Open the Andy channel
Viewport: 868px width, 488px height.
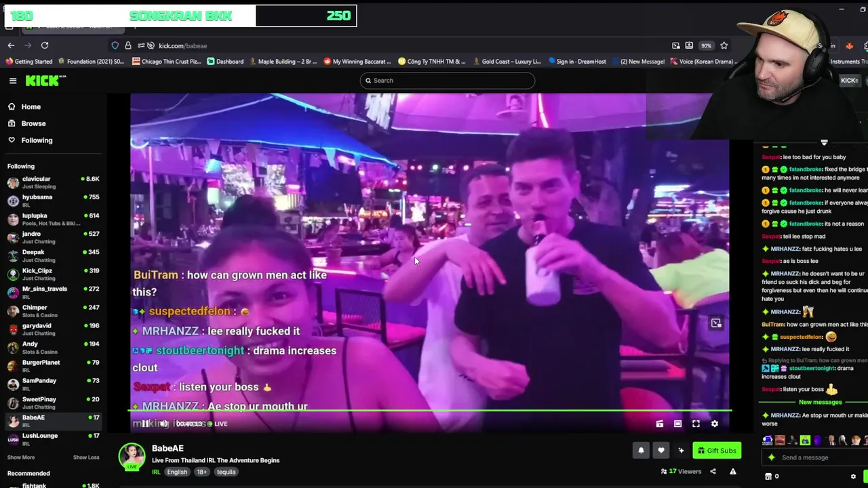pyautogui.click(x=53, y=347)
